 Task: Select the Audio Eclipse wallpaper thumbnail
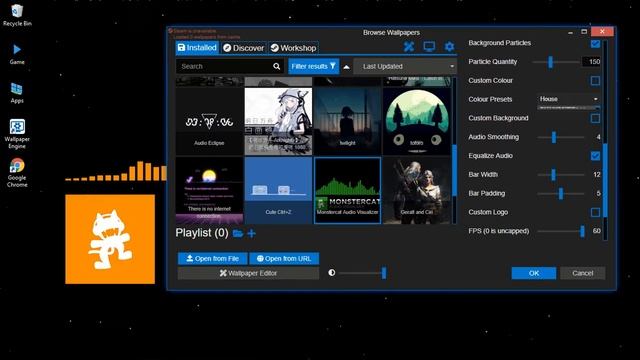[x=209, y=121]
